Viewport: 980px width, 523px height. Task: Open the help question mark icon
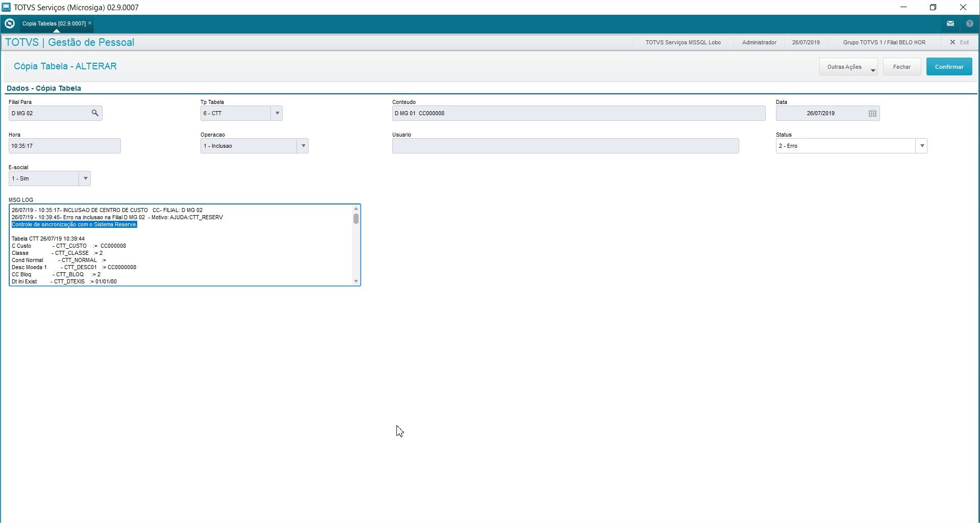tap(970, 23)
